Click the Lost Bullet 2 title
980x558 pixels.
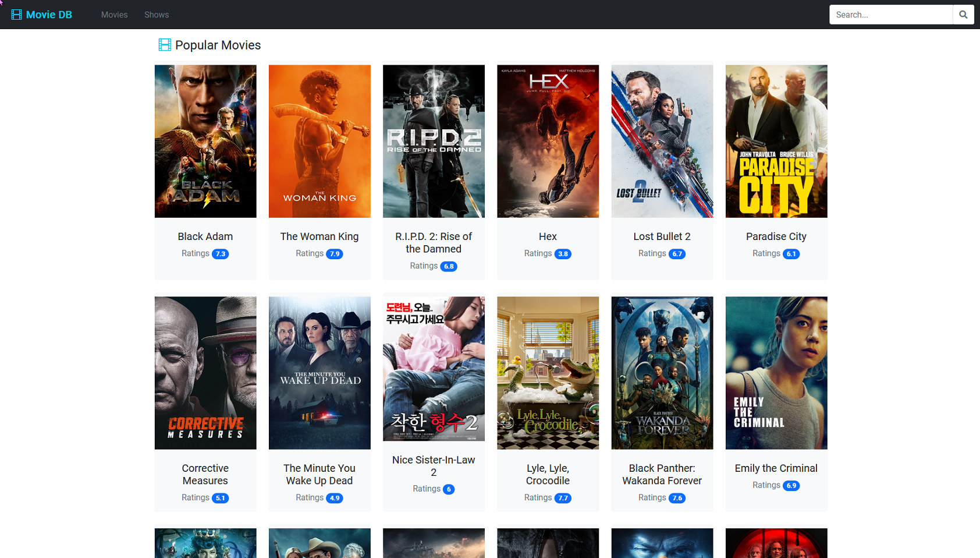click(x=662, y=236)
